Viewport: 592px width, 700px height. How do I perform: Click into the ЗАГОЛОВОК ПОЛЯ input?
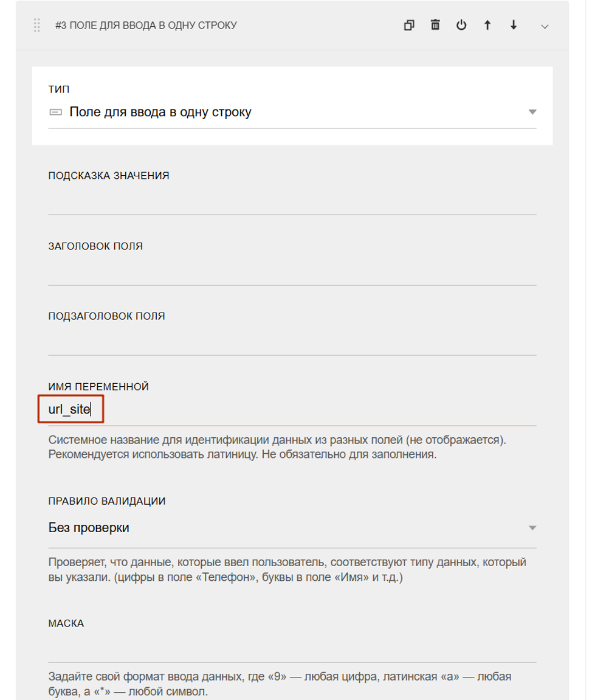point(292,271)
